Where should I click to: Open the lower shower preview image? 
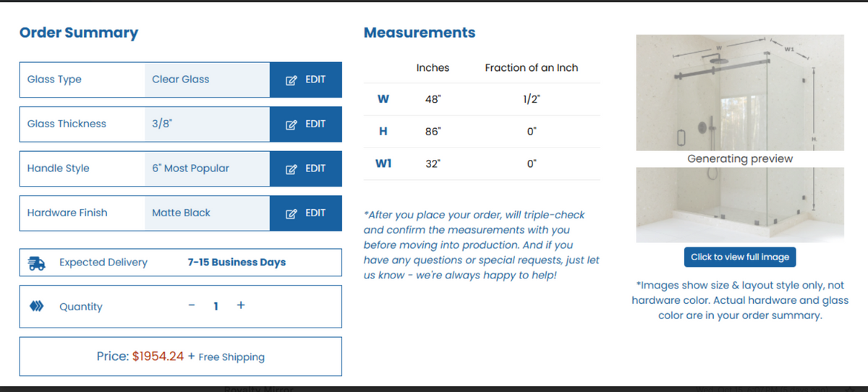click(x=740, y=205)
